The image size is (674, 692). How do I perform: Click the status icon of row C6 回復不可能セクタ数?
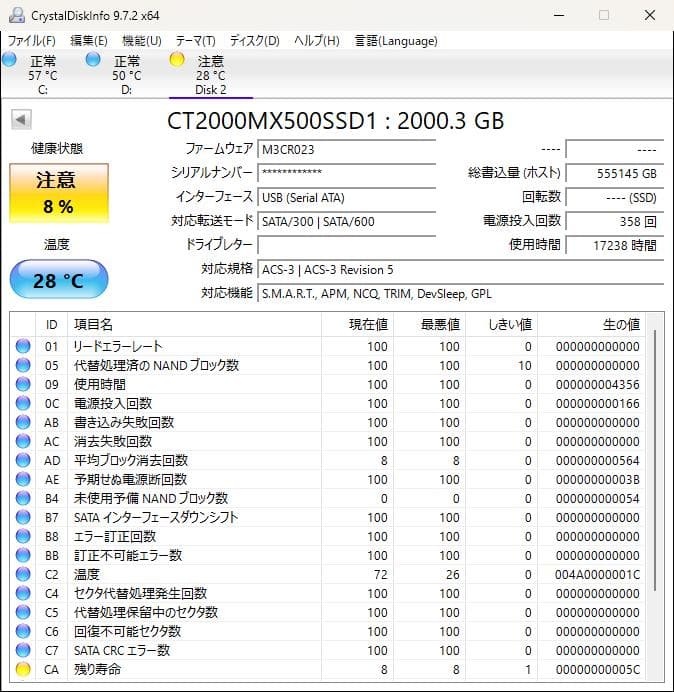click(23, 631)
